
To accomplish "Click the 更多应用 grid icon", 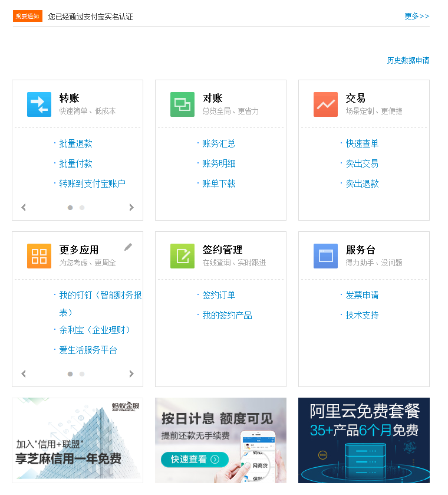I will click(x=39, y=256).
